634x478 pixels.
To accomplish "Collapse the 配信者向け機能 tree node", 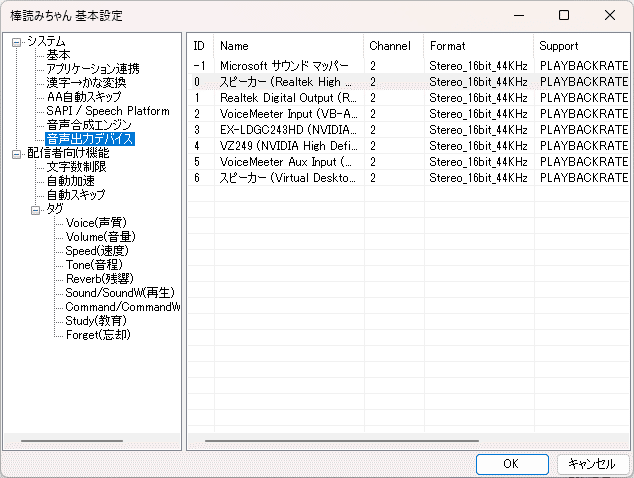I will point(16,154).
